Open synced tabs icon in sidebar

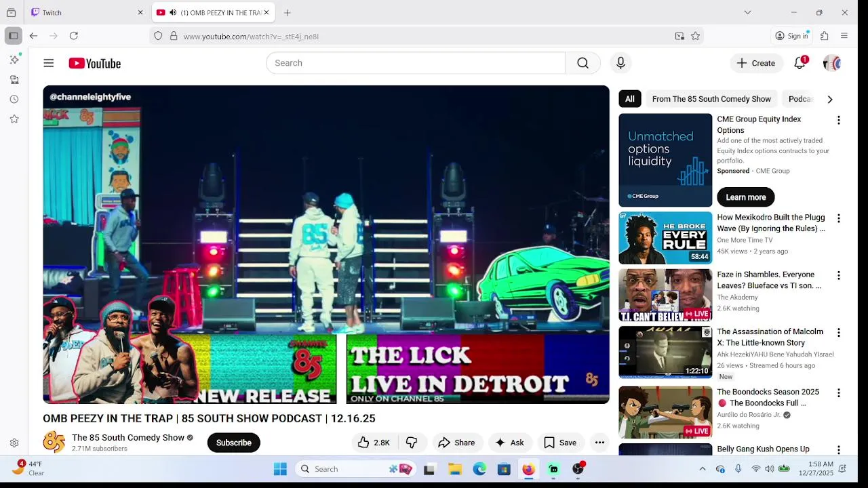[x=14, y=79]
